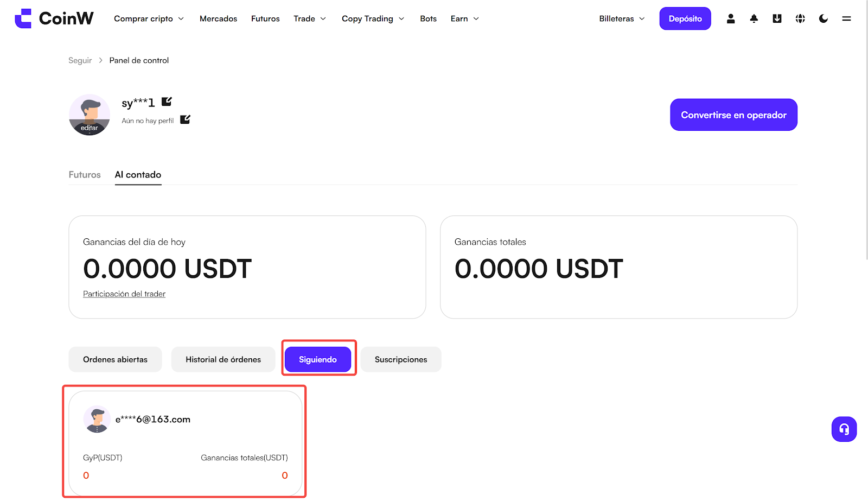The image size is (868, 501).
Task: Click Convertirse en operador button
Action: [733, 115]
